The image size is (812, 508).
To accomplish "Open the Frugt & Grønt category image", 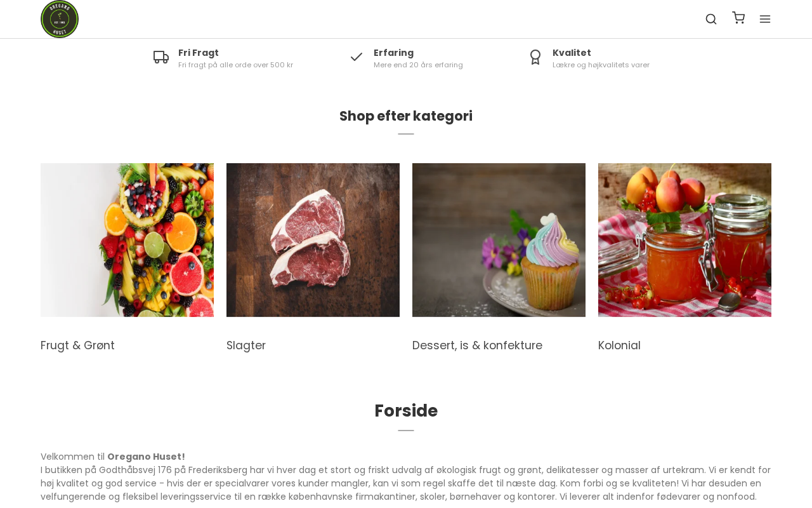I will click(127, 240).
